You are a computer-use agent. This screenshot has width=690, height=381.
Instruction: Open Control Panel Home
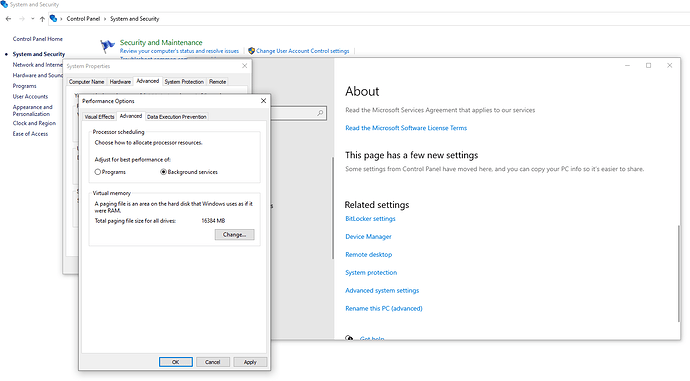pyautogui.click(x=37, y=39)
